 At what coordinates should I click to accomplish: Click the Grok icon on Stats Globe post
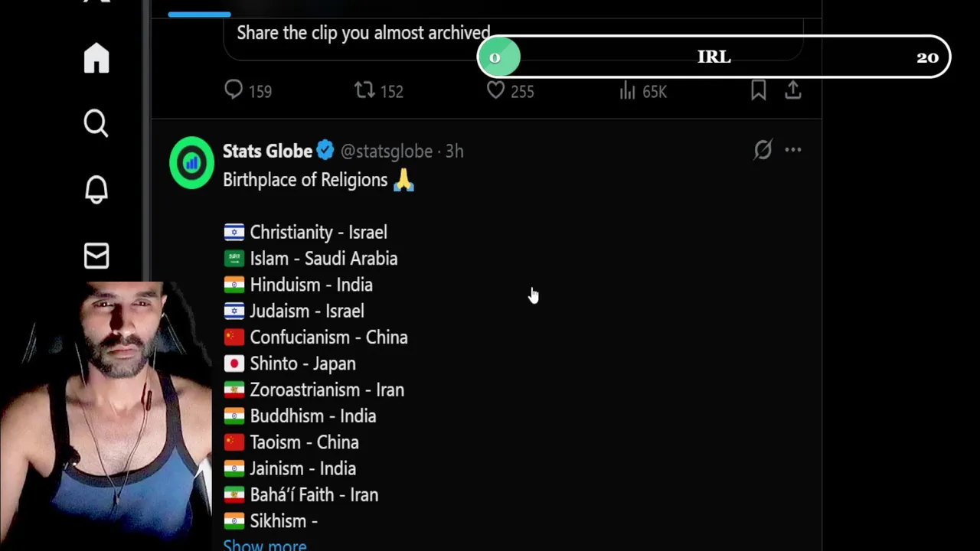pos(763,150)
